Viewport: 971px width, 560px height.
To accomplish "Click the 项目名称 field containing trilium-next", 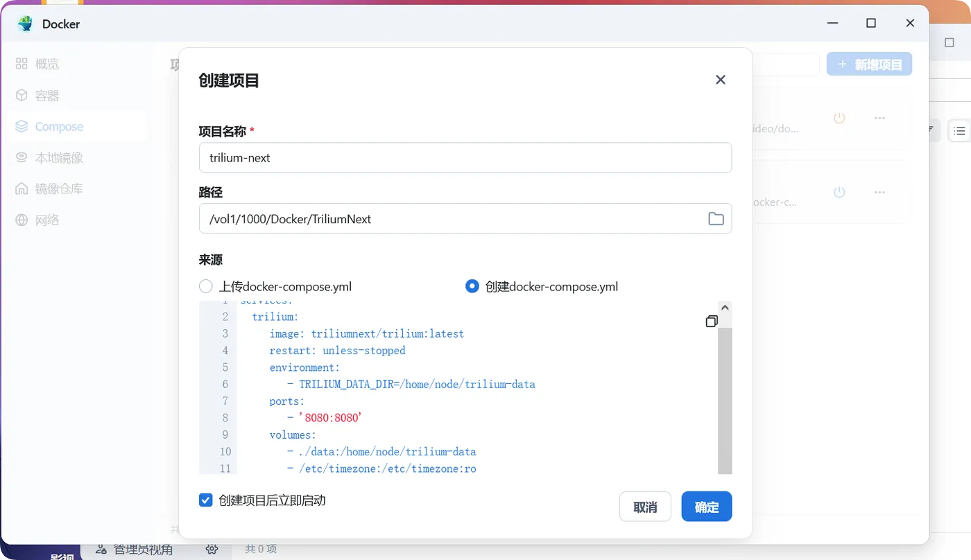I will [465, 157].
